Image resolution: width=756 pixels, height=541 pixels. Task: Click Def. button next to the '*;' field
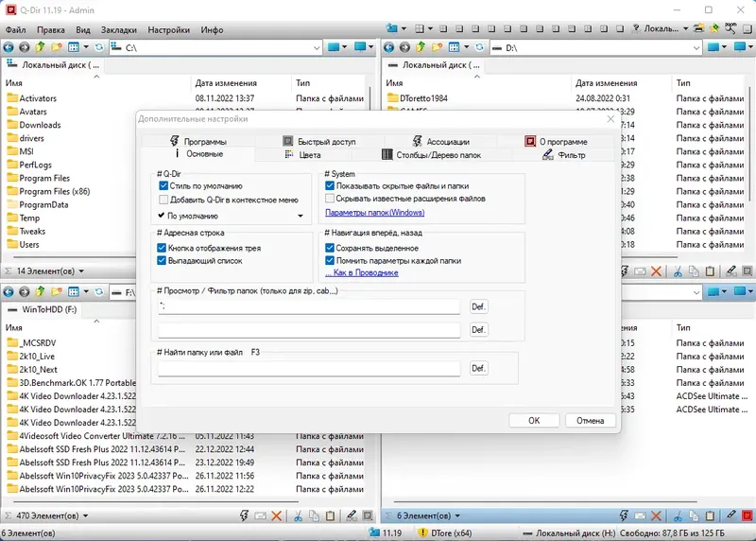[478, 306]
